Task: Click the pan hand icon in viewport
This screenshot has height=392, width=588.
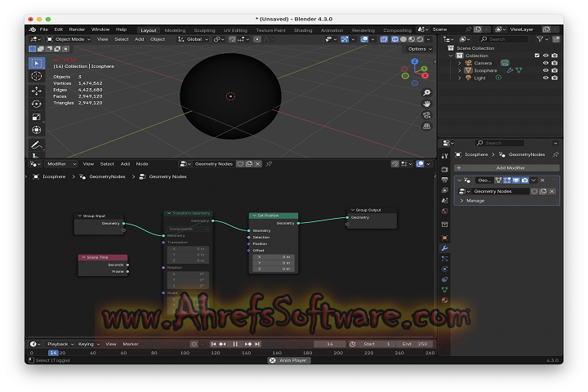Action: (x=427, y=104)
